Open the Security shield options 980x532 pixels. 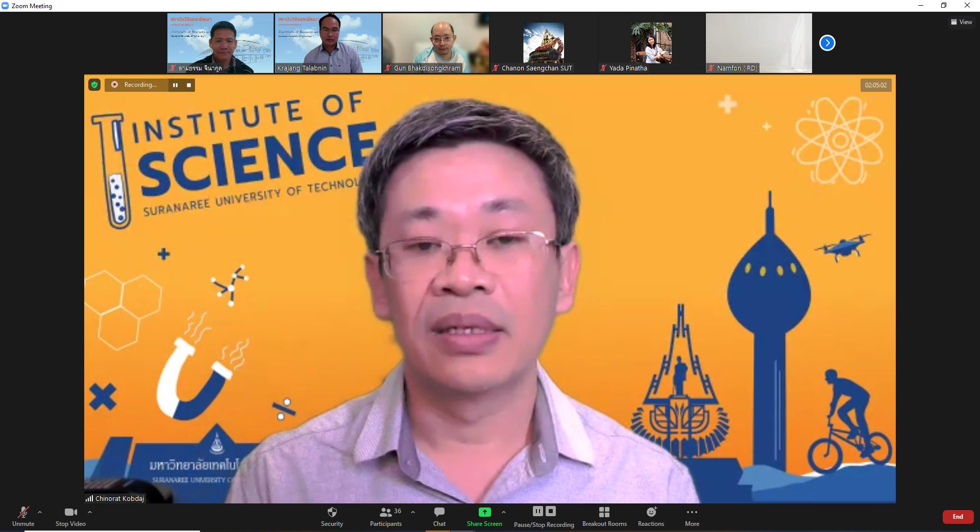coord(332,516)
